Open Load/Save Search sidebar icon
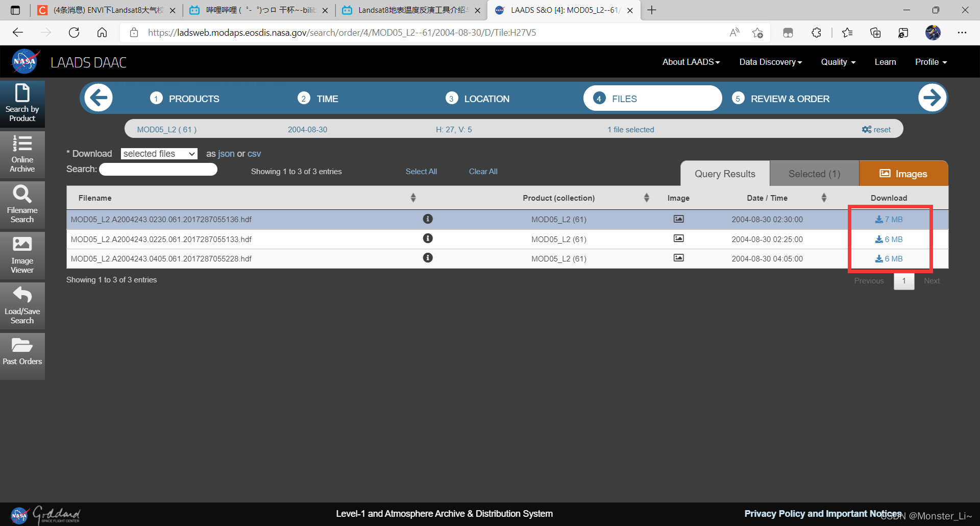The height and width of the screenshot is (526, 980). click(22, 306)
